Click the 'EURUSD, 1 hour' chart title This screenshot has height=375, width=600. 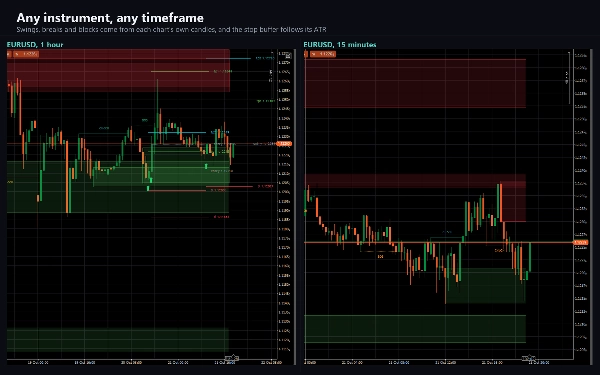pyautogui.click(x=35, y=44)
